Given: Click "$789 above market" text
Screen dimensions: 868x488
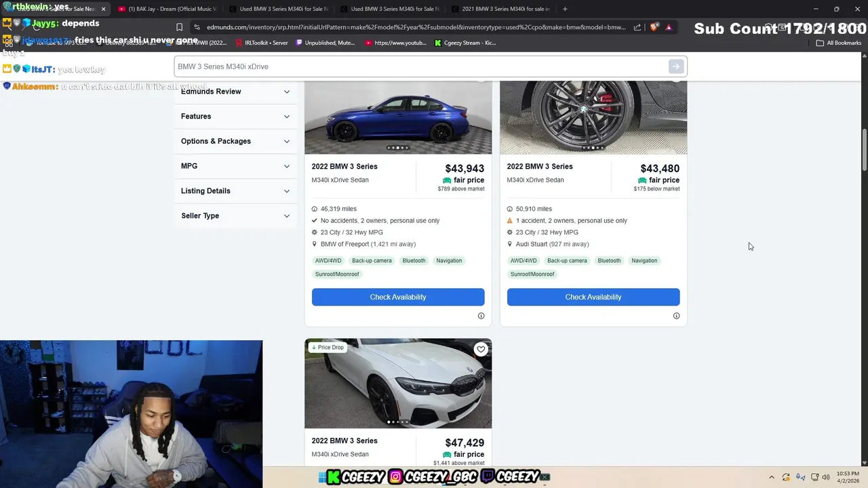Looking at the screenshot, I should tap(461, 189).
